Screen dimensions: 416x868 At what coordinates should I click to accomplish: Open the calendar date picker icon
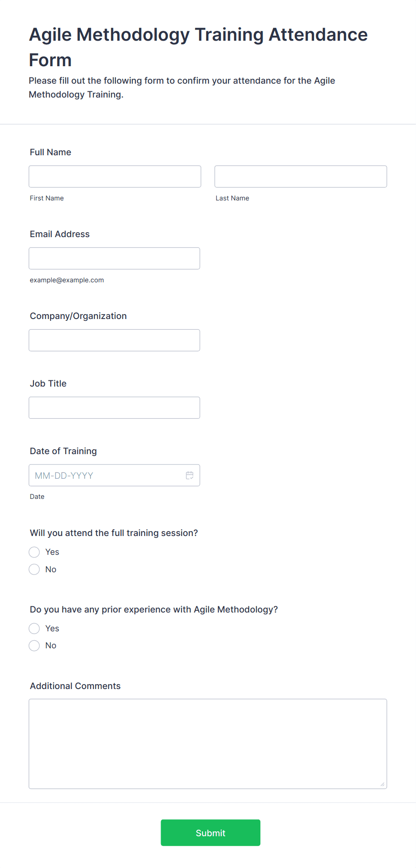point(190,475)
